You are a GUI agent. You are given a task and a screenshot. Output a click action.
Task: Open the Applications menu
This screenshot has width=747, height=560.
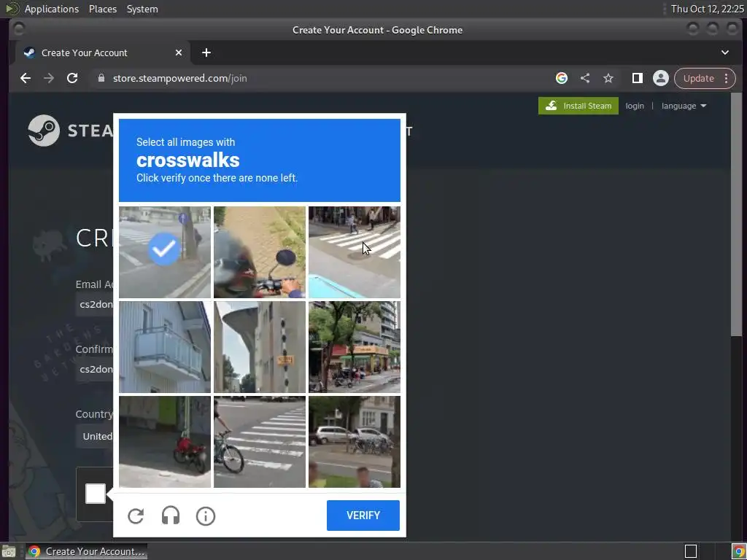pos(52,9)
